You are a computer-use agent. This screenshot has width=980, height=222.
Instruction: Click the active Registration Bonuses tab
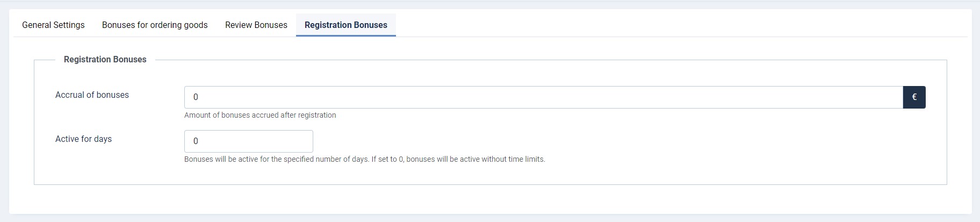pyautogui.click(x=346, y=25)
